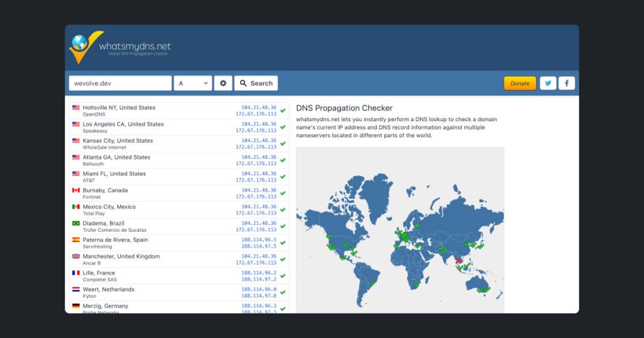Click the whatsmydns.net site title text
This screenshot has width=644, height=338.
135,46
